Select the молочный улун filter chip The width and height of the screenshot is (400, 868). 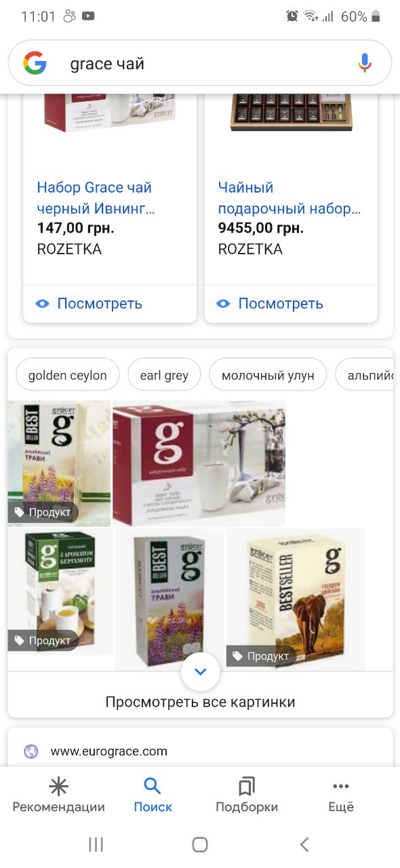268,375
